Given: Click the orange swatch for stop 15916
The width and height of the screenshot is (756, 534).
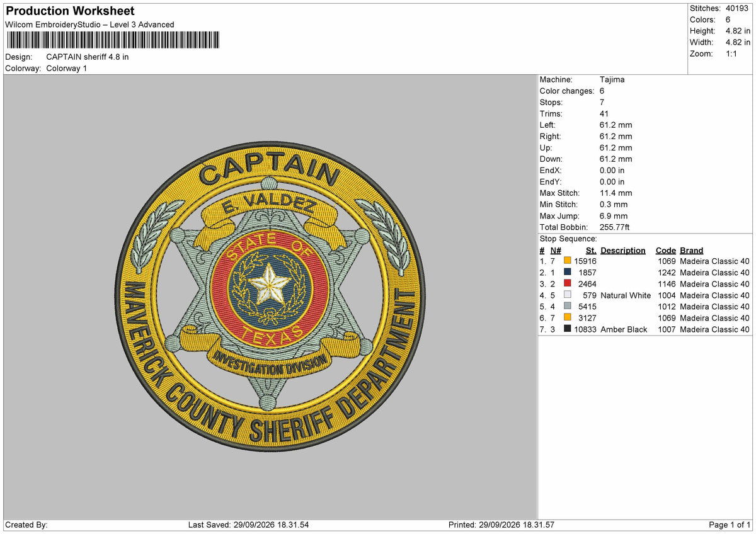Looking at the screenshot, I should tap(568, 261).
